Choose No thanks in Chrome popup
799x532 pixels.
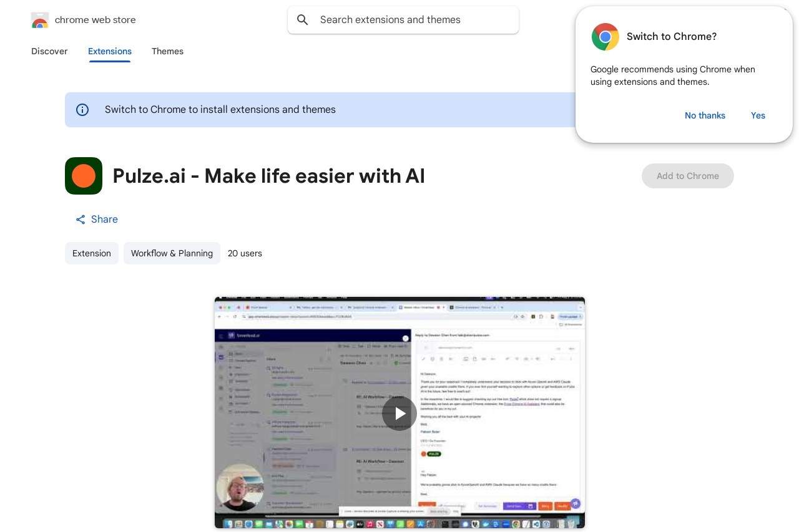pyautogui.click(x=705, y=115)
